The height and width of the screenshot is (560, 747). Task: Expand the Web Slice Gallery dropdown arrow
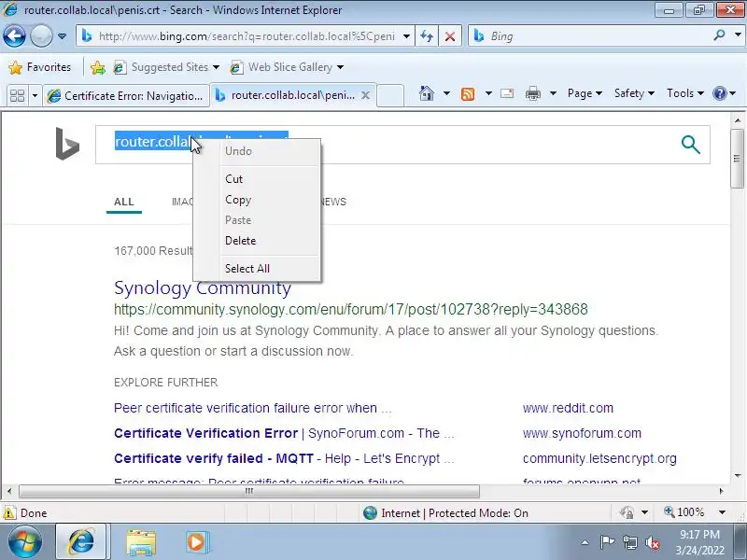(x=340, y=67)
